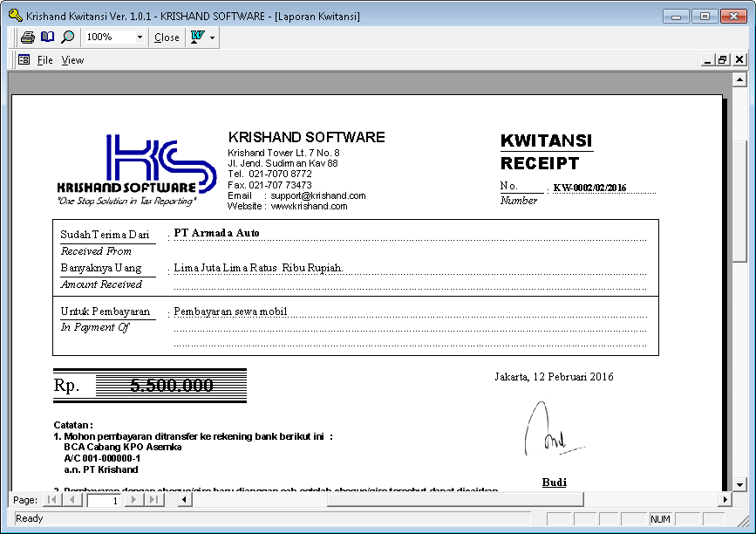This screenshot has height=534, width=756.
Task: Click the date Jakarta, 12 Pebruari 2016
Action: tap(554, 377)
